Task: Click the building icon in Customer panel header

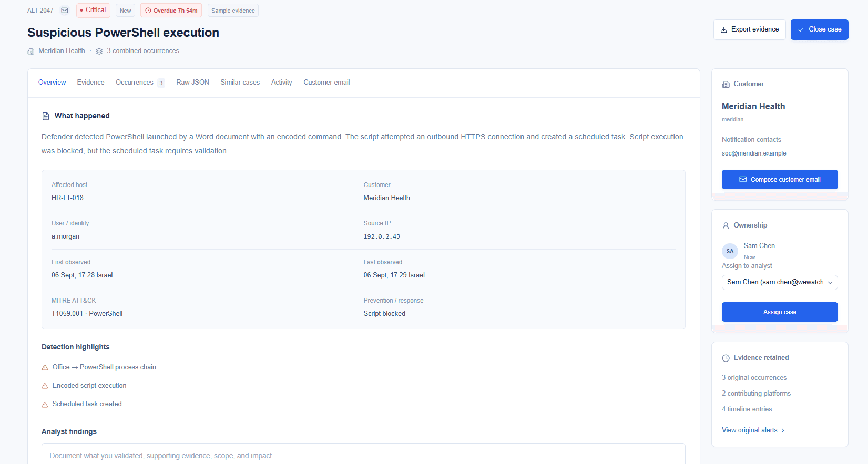Action: (726, 84)
